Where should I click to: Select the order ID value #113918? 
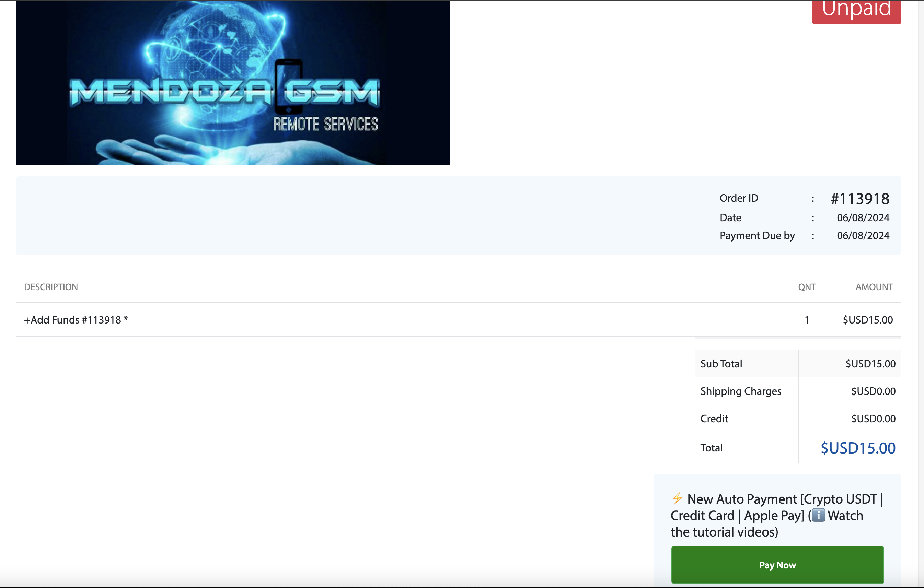(x=860, y=199)
